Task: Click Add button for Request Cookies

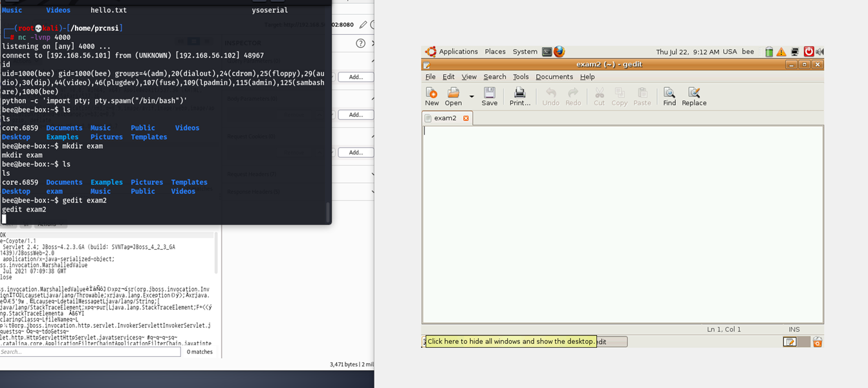Action: tap(356, 153)
